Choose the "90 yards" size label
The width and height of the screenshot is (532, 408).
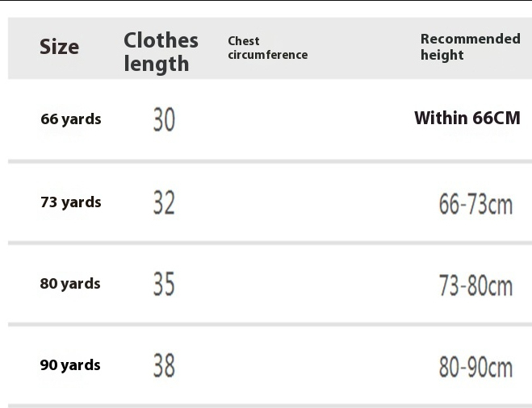(70, 365)
